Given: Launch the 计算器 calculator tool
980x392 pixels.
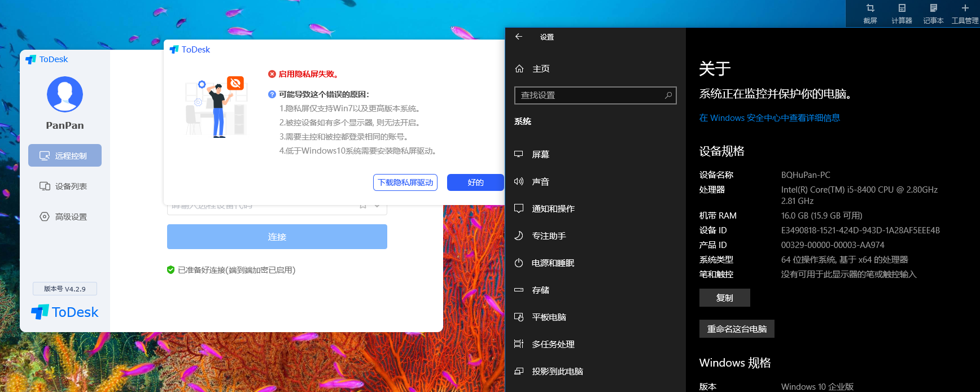Looking at the screenshot, I should pyautogui.click(x=902, y=14).
